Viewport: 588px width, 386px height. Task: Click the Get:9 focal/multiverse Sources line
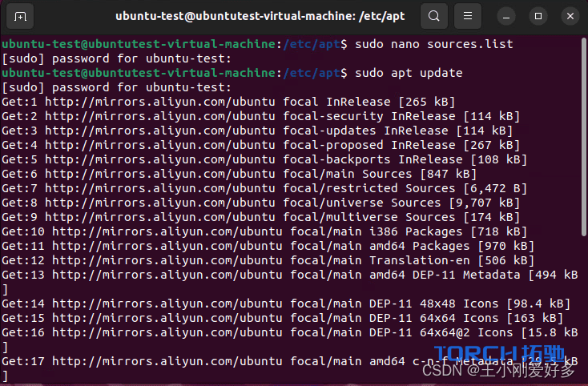(x=260, y=217)
